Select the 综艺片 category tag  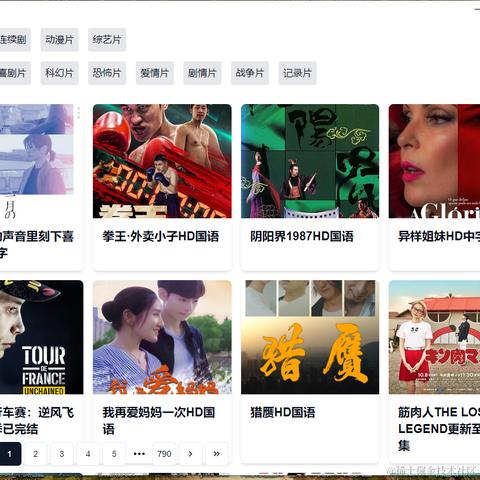coord(107,40)
